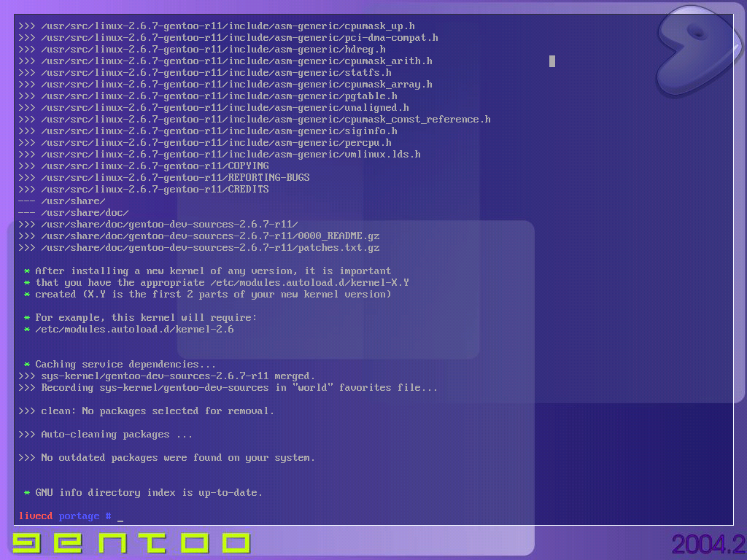Screen dimensions: 747x560
Task: Click 'After installing a new kernel' message line
Action: point(208,271)
